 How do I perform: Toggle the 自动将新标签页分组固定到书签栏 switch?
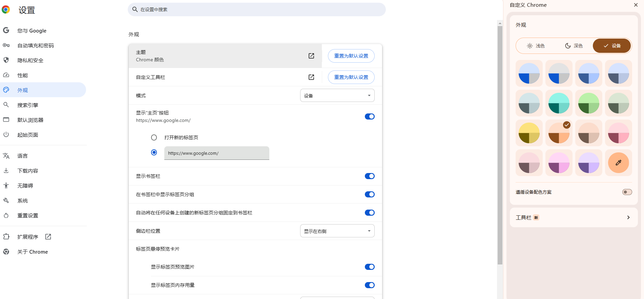pyautogui.click(x=370, y=213)
